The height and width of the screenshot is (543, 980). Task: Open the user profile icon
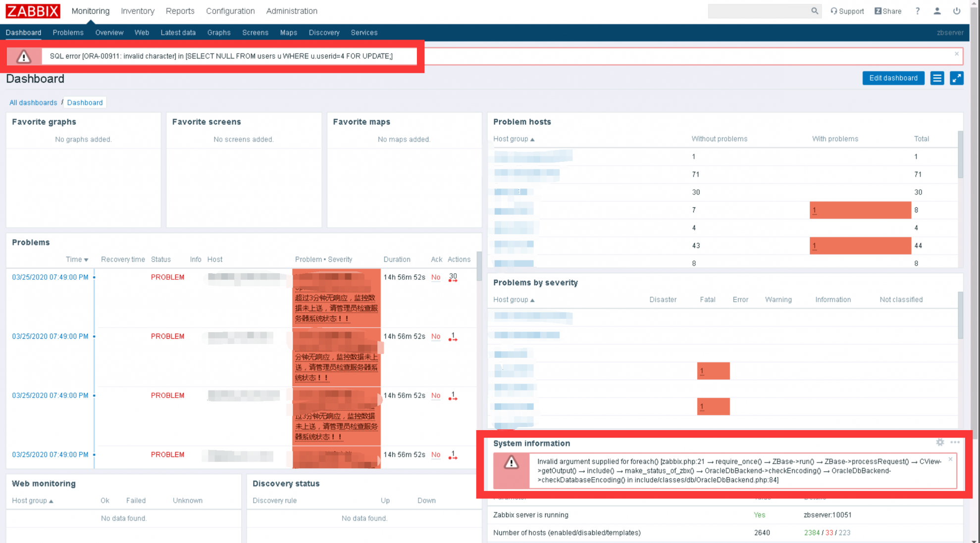pyautogui.click(x=937, y=11)
